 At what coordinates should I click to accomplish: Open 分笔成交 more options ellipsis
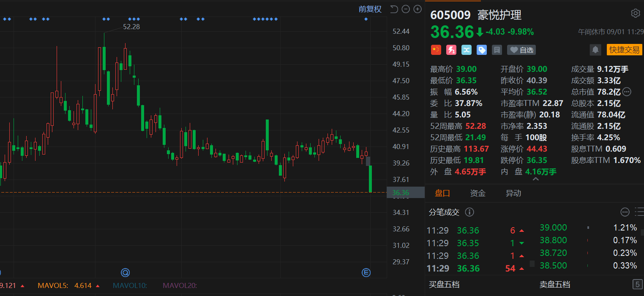pos(625,212)
